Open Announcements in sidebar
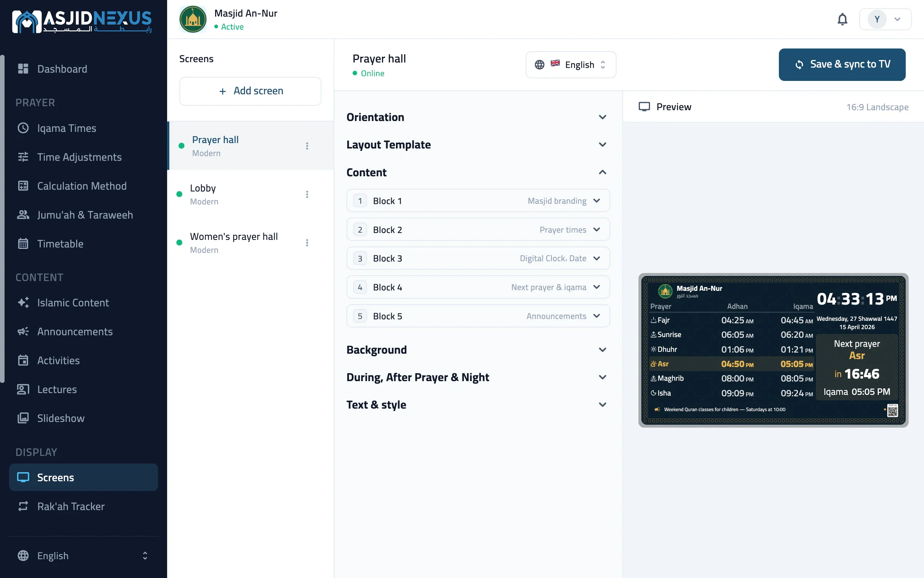The image size is (924, 578). [x=83, y=331]
